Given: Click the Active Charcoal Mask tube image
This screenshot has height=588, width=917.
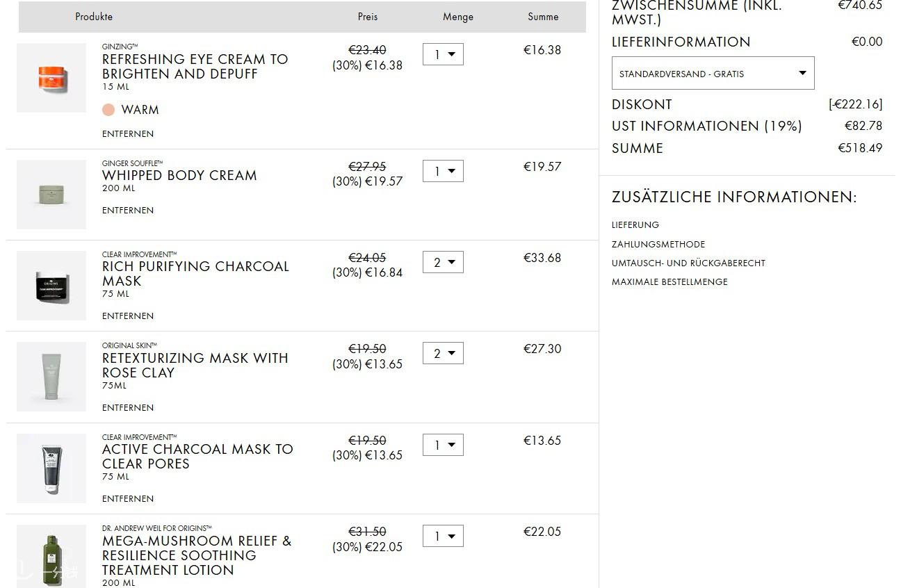Looking at the screenshot, I should [51, 468].
